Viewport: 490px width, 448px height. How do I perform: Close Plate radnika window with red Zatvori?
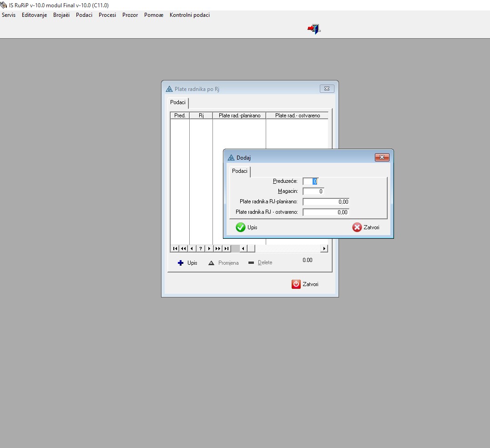(305, 284)
